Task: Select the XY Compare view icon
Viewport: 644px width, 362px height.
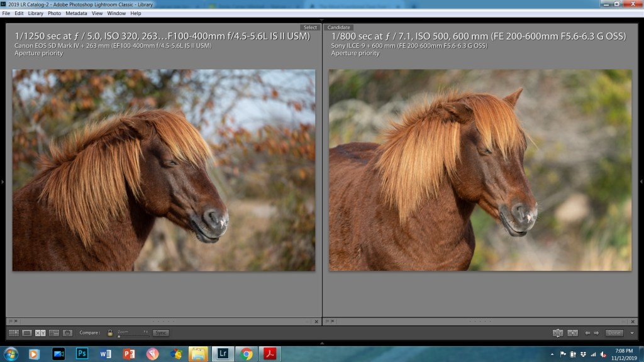Action: (40, 332)
